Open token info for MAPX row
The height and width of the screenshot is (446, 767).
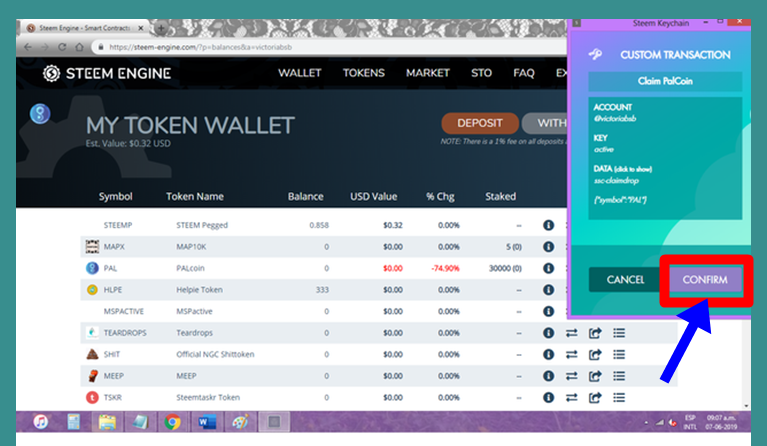[x=548, y=247]
